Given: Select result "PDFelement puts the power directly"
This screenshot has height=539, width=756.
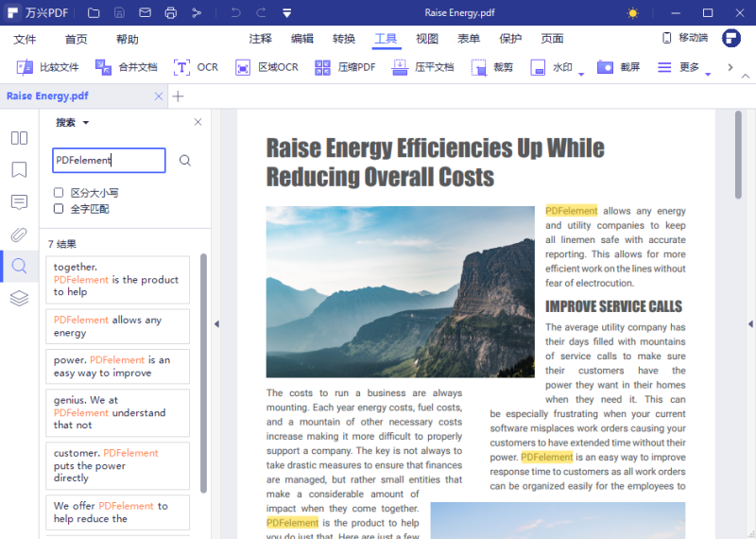Looking at the screenshot, I should [x=117, y=465].
